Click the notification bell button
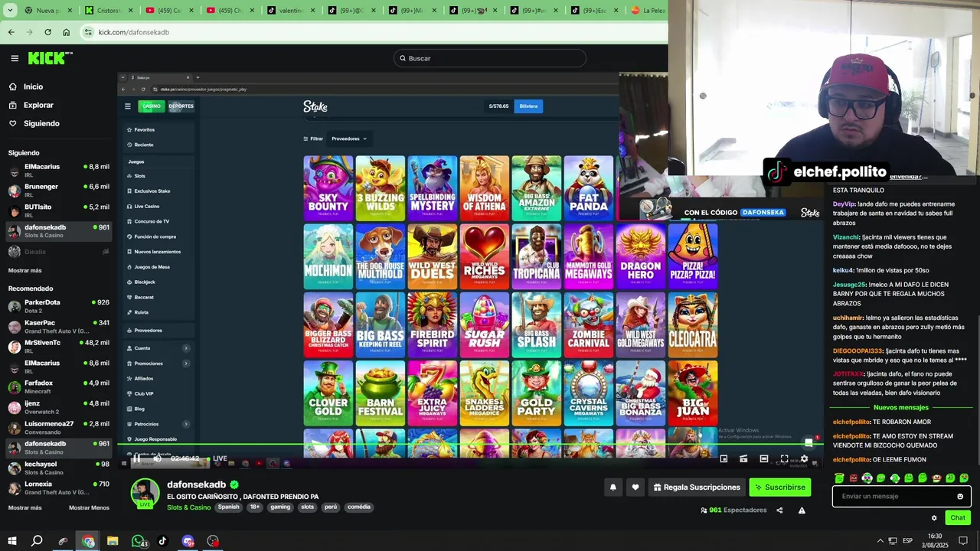 click(x=612, y=487)
